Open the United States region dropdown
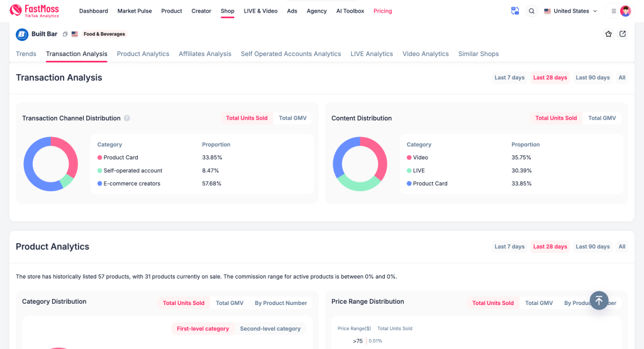 pos(570,11)
